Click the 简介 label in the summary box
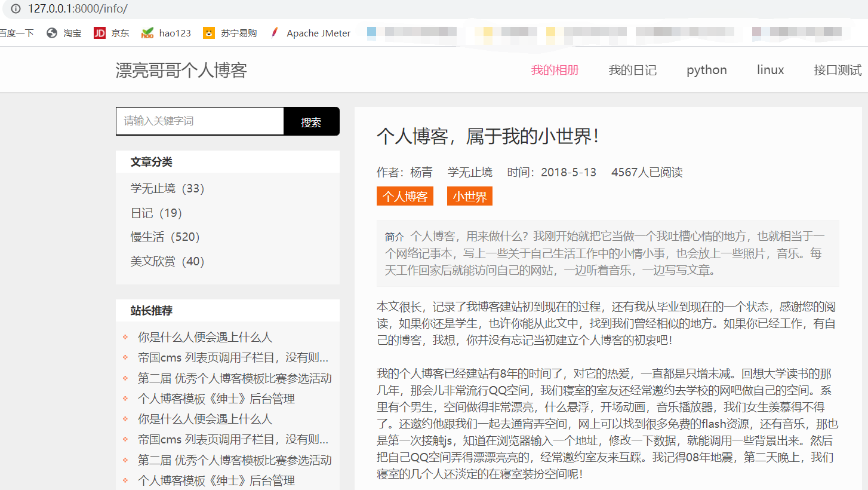Viewport: 868px width, 490px height. [395, 237]
